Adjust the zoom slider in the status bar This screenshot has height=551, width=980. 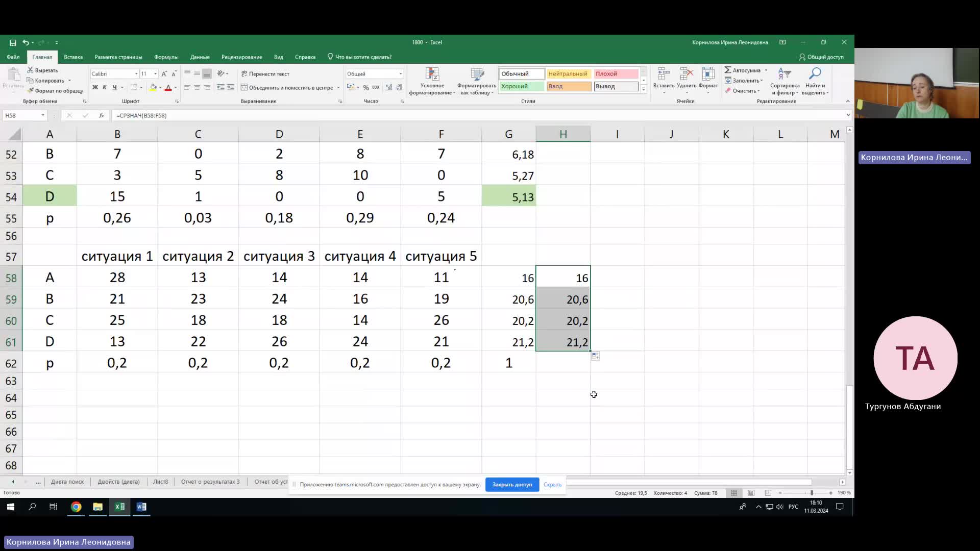pos(811,493)
